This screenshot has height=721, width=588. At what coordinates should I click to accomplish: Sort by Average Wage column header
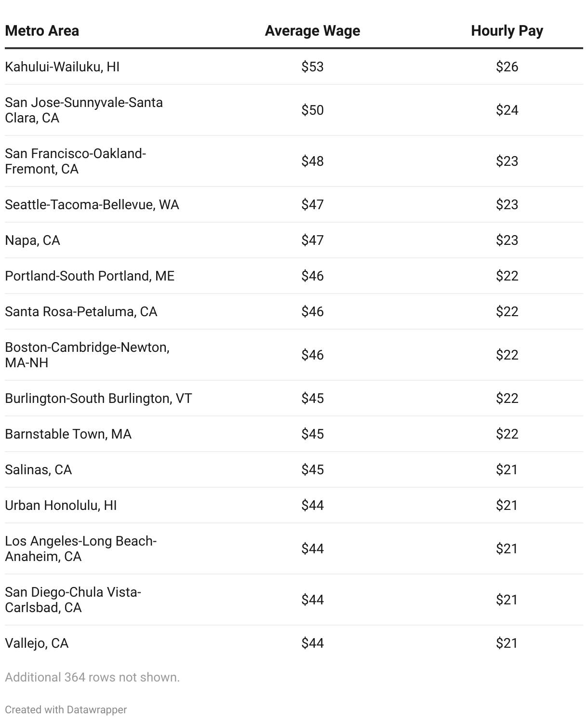[312, 31]
